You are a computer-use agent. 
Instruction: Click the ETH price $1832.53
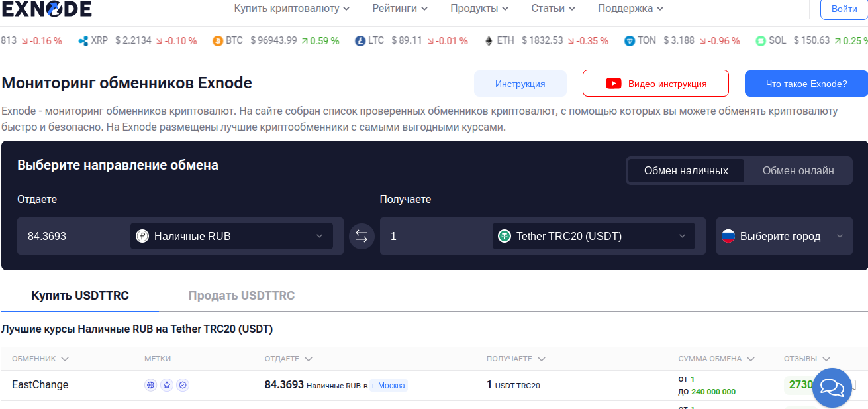coord(542,41)
